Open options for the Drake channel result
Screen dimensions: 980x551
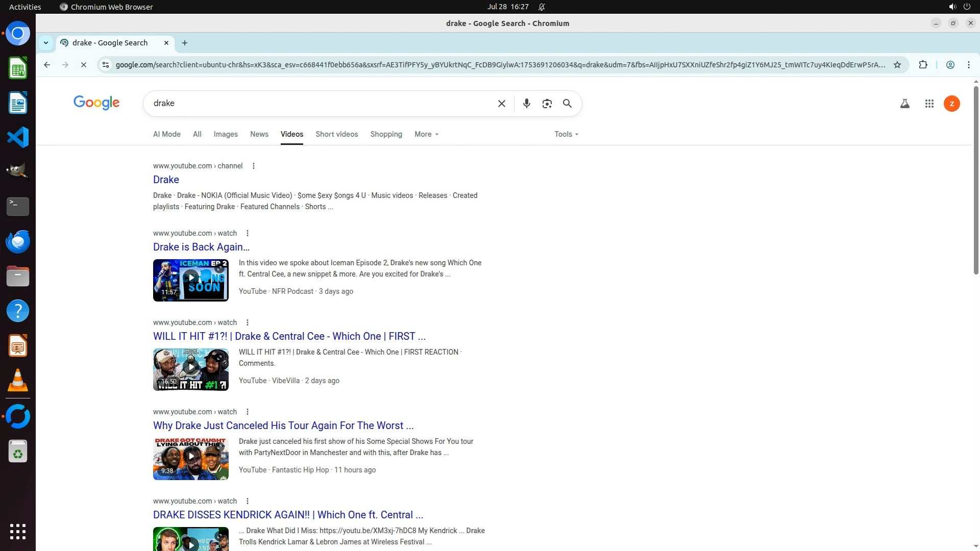pos(253,166)
